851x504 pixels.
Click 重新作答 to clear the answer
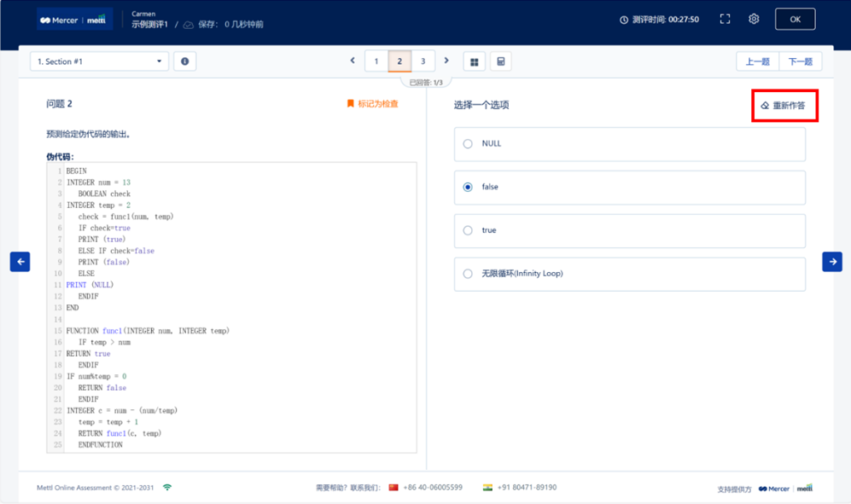[784, 106]
